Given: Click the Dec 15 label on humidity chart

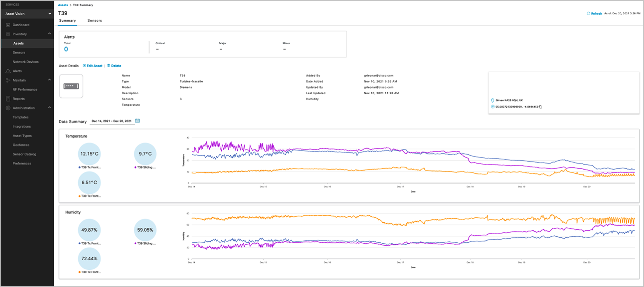Looking at the screenshot, I should (x=263, y=263).
